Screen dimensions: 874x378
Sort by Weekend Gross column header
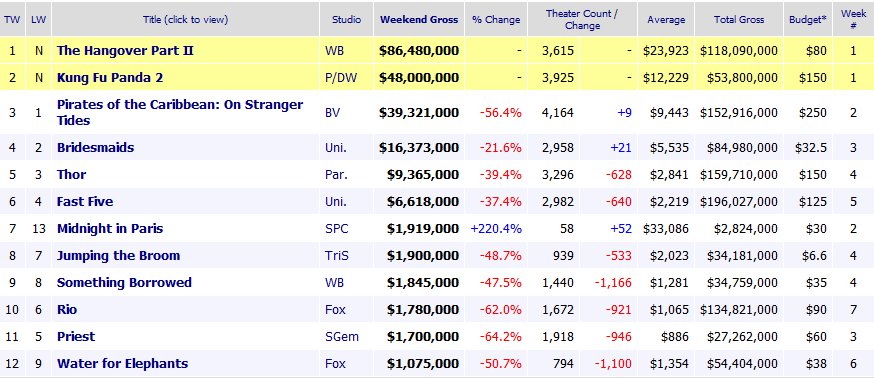(419, 20)
